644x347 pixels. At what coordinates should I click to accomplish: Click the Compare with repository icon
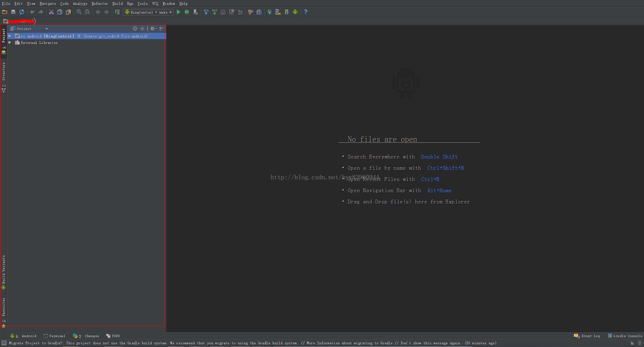pos(232,12)
